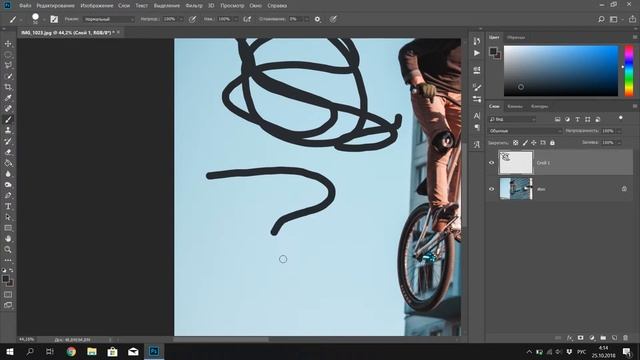Image resolution: width=640 pixels, height=360 pixels.
Task: Toggle visibility of layer Слой 1
Action: (x=491, y=162)
